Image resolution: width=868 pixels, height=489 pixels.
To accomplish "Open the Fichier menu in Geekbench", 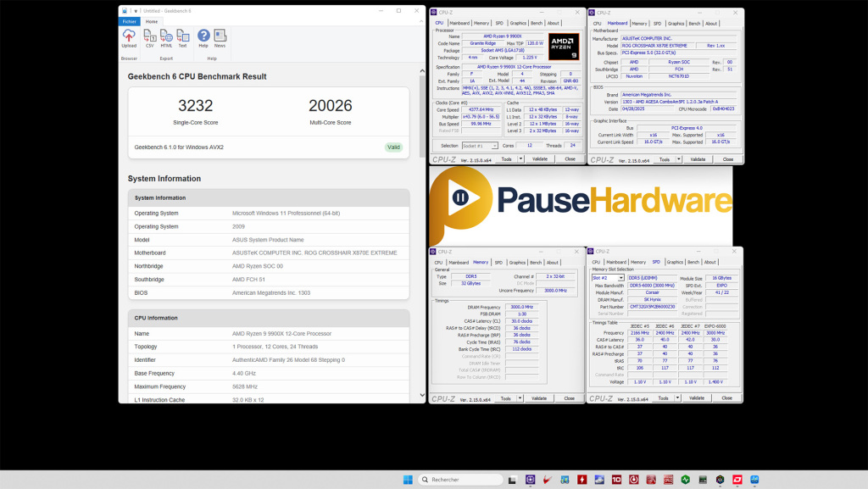I will [x=129, y=21].
